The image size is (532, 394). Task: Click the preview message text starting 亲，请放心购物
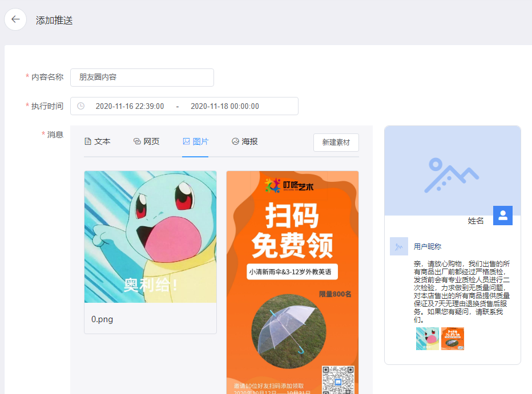click(x=461, y=292)
